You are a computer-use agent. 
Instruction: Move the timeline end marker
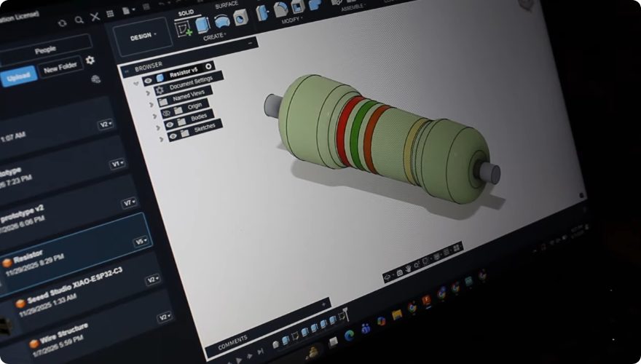[345, 314]
